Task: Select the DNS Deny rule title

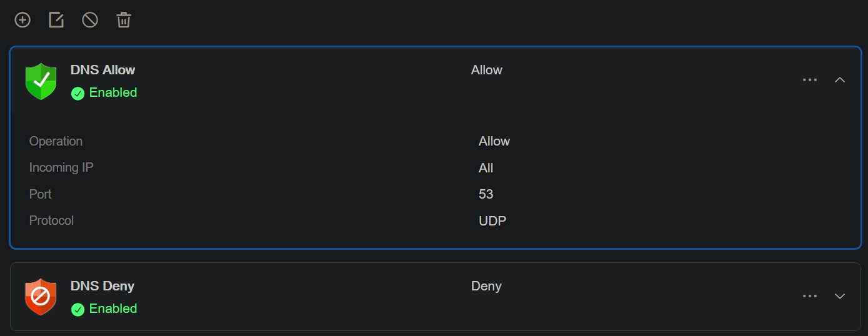Action: (102, 286)
